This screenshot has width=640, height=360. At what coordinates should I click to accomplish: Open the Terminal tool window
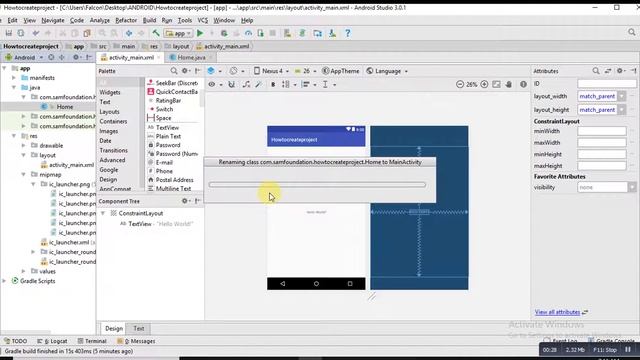(92, 341)
